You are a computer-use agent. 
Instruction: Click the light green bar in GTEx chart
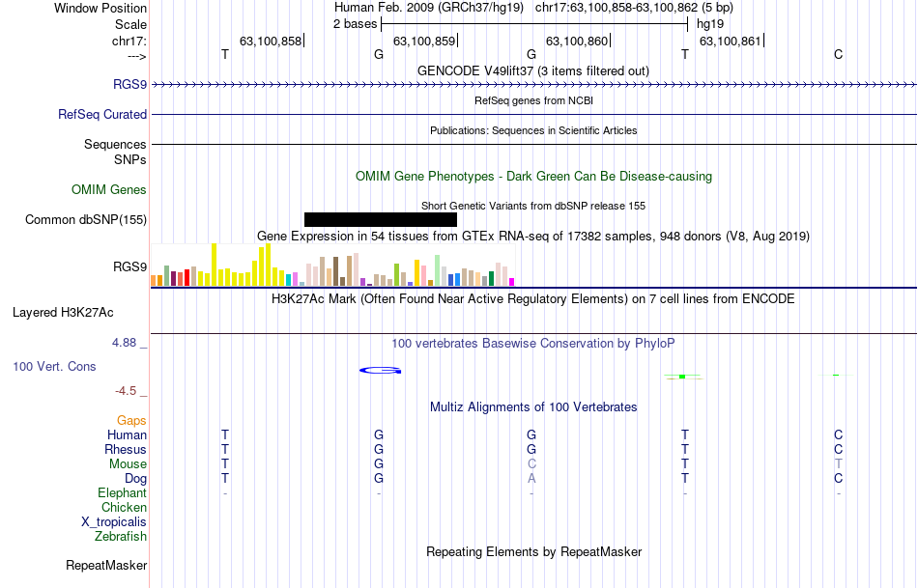(438, 270)
